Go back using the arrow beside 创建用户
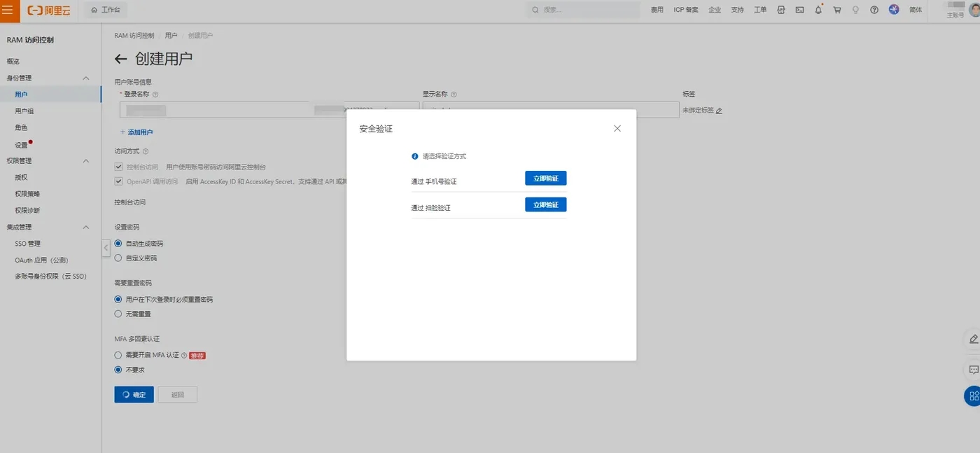The width and height of the screenshot is (980, 453). pyautogui.click(x=121, y=59)
